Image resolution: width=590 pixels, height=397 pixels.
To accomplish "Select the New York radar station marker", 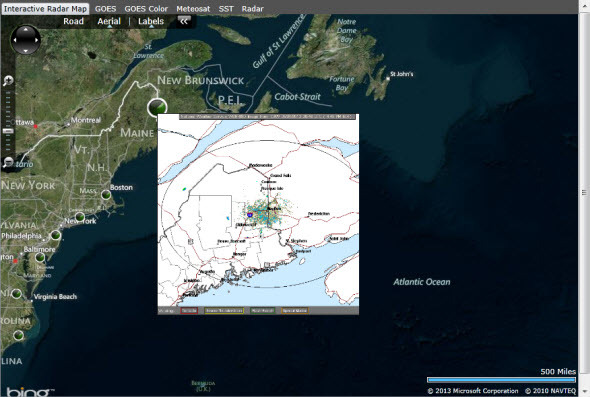I will pyautogui.click(x=80, y=217).
